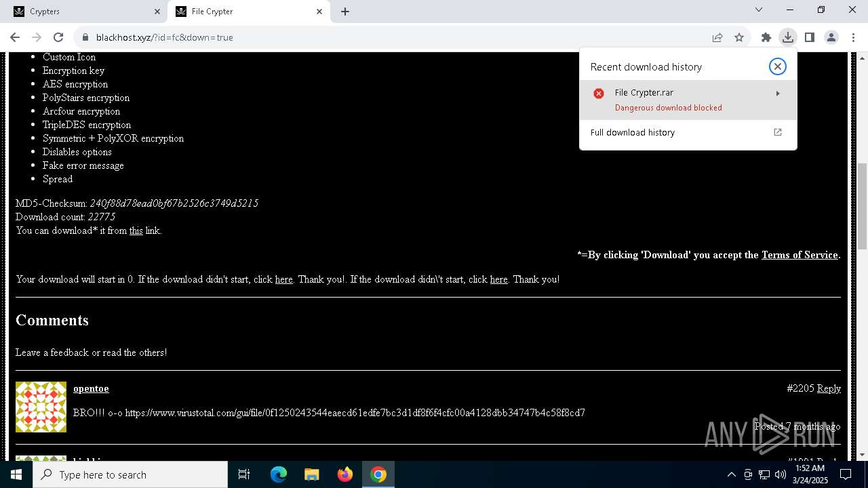Click the page vertical scrollbar thumb
Image resolution: width=868 pixels, height=488 pixels.
tap(863, 207)
